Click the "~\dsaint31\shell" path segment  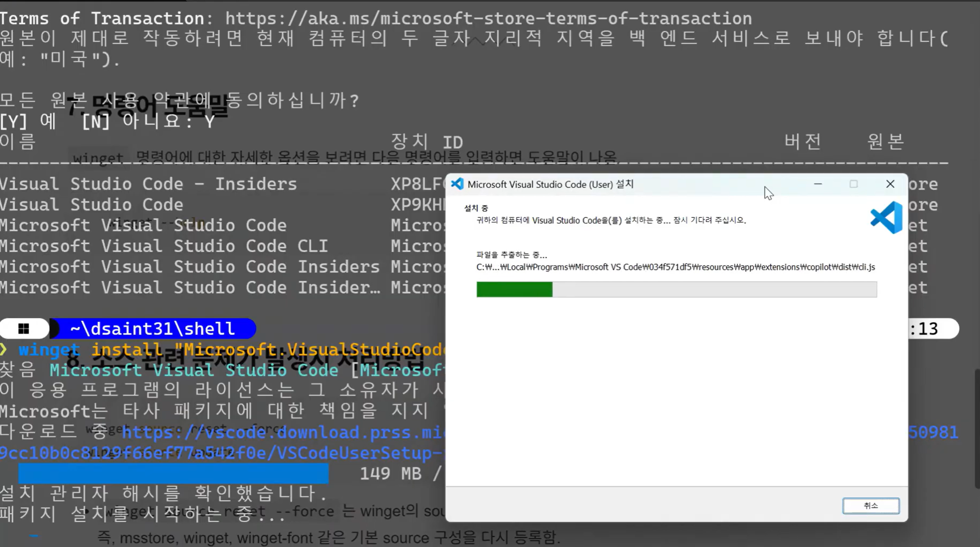point(152,329)
